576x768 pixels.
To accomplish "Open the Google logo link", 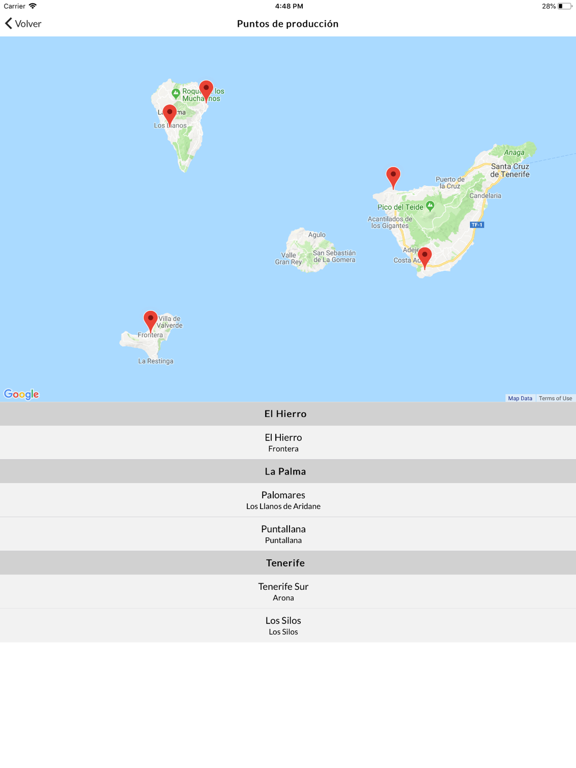I will point(22,394).
